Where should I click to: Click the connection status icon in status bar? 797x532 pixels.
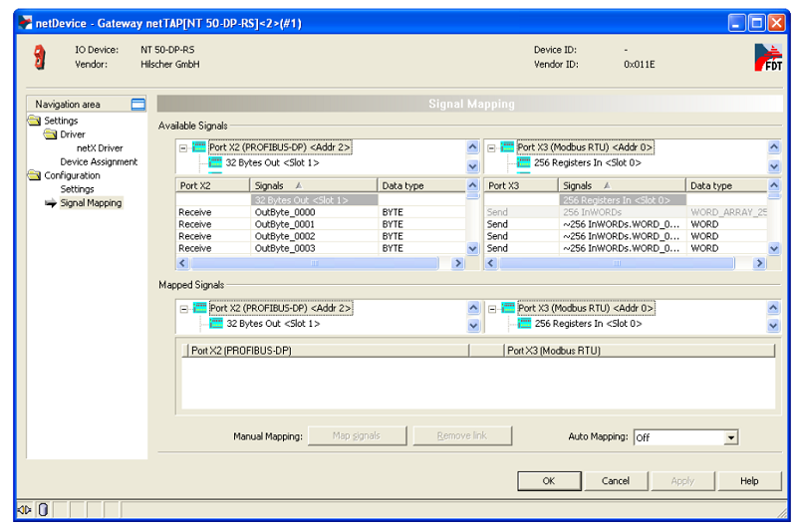24,509
